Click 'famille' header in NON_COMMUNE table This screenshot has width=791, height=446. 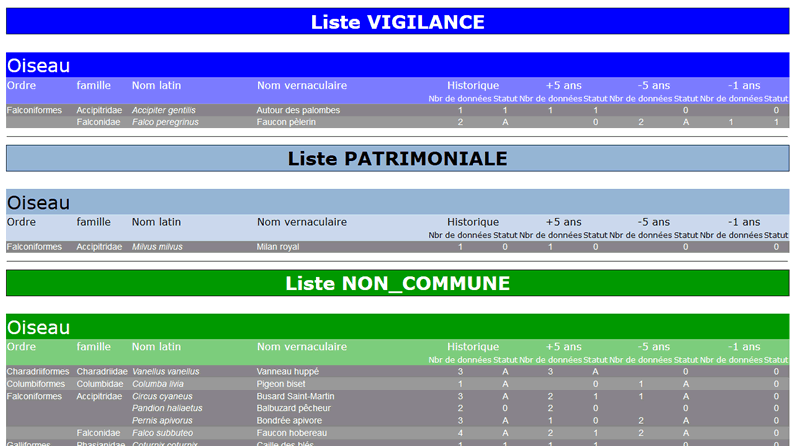click(93, 347)
